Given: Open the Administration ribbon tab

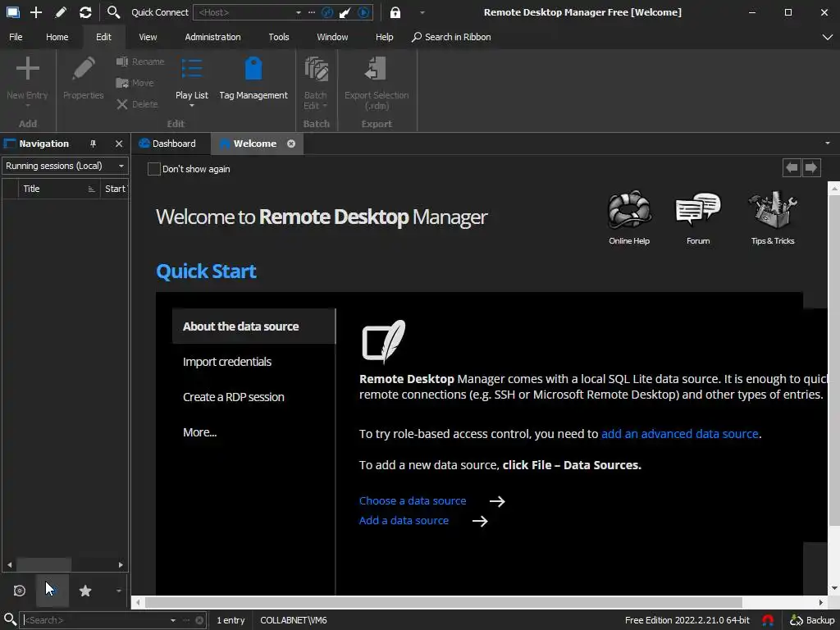Looking at the screenshot, I should coord(212,37).
